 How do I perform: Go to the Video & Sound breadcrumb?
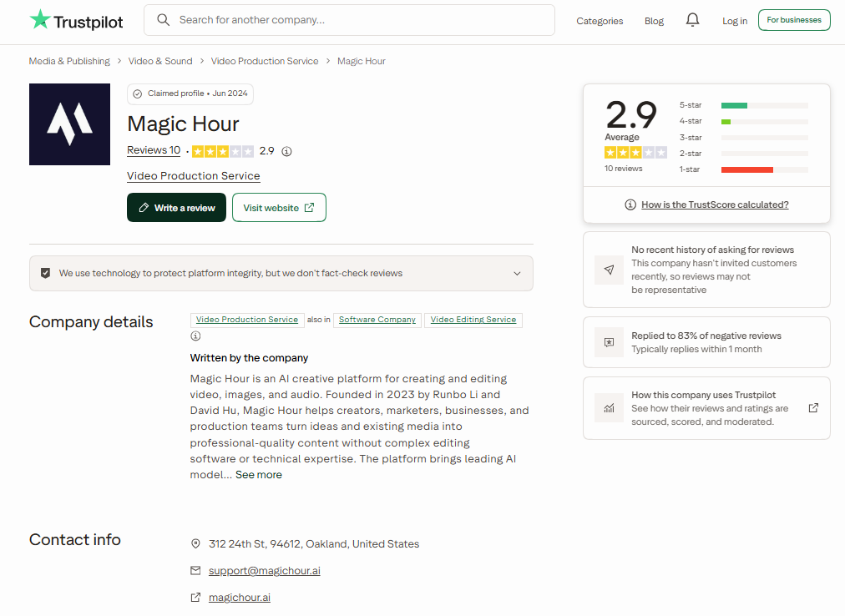click(160, 61)
